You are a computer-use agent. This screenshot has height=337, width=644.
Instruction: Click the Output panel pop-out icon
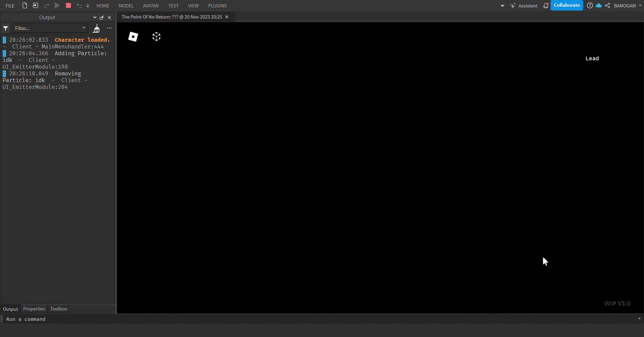102,17
